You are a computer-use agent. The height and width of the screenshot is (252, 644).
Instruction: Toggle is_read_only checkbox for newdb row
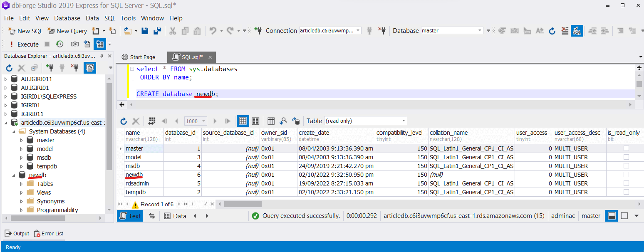click(x=626, y=175)
